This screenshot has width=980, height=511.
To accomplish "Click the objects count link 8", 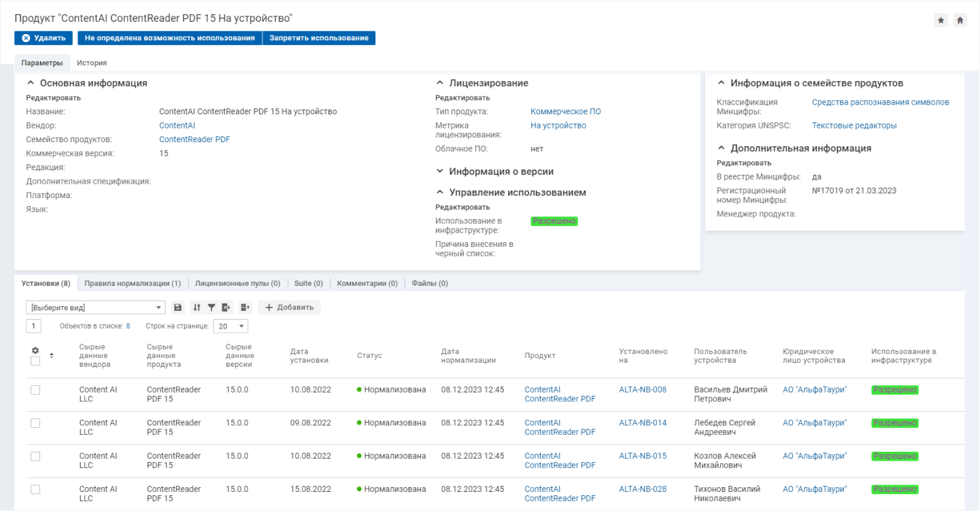I will 128,326.
